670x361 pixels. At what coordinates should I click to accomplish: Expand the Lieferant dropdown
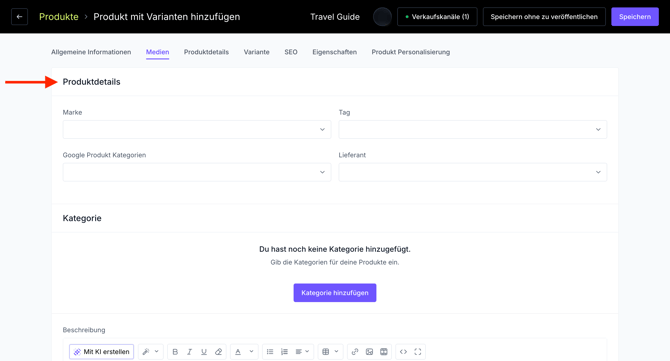[473, 172]
